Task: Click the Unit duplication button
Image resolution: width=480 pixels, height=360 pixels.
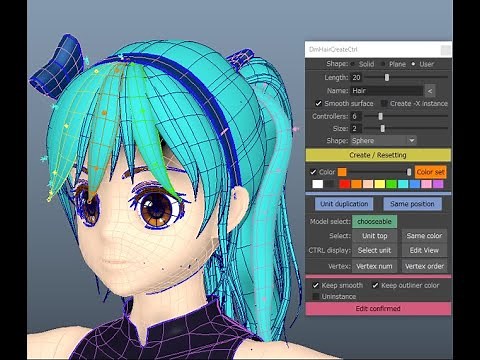Action: tap(344, 204)
